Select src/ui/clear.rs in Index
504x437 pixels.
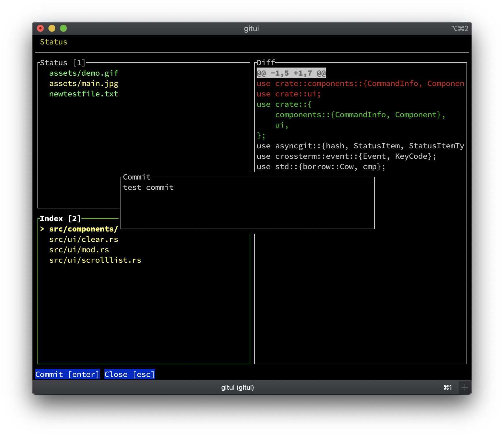click(x=84, y=239)
